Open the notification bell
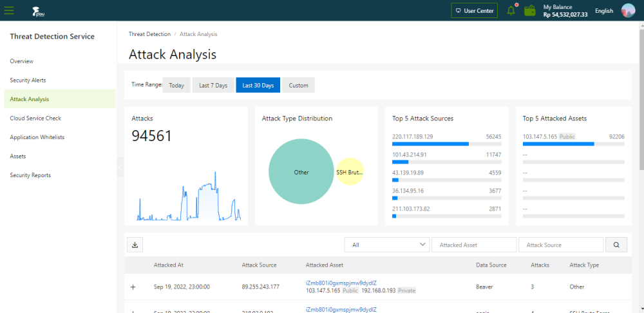The height and width of the screenshot is (313, 644). [x=511, y=11]
